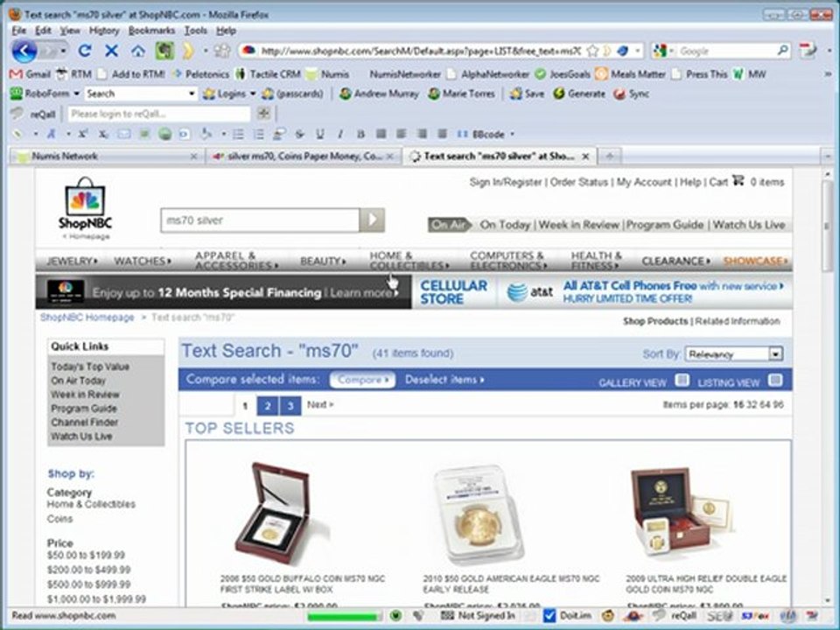Viewport: 840px width, 630px height.
Task: Open the Clearance category menu
Action: click(676, 261)
